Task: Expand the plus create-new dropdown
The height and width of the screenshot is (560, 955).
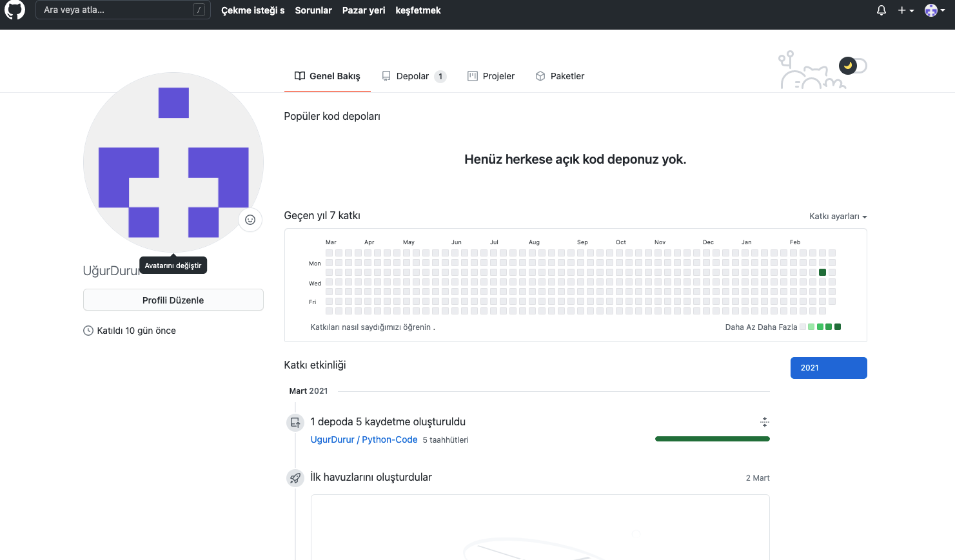Action: [x=905, y=10]
